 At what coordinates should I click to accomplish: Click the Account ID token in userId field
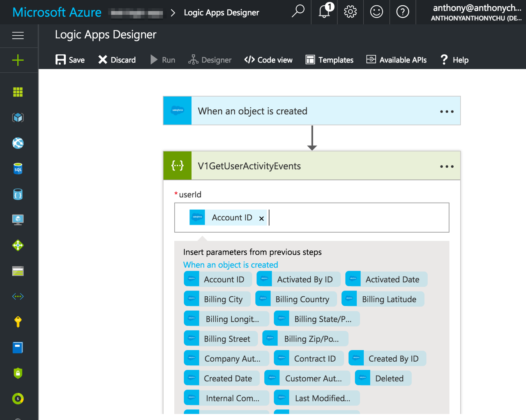coord(228,217)
